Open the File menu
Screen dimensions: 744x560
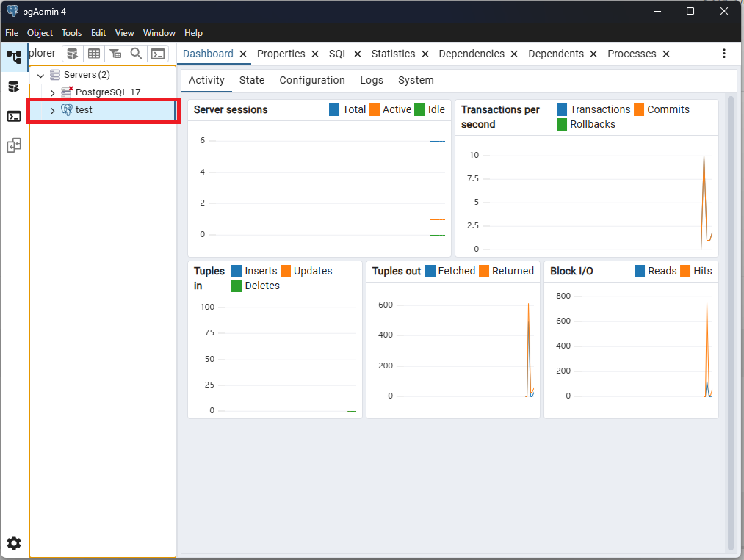click(x=12, y=33)
